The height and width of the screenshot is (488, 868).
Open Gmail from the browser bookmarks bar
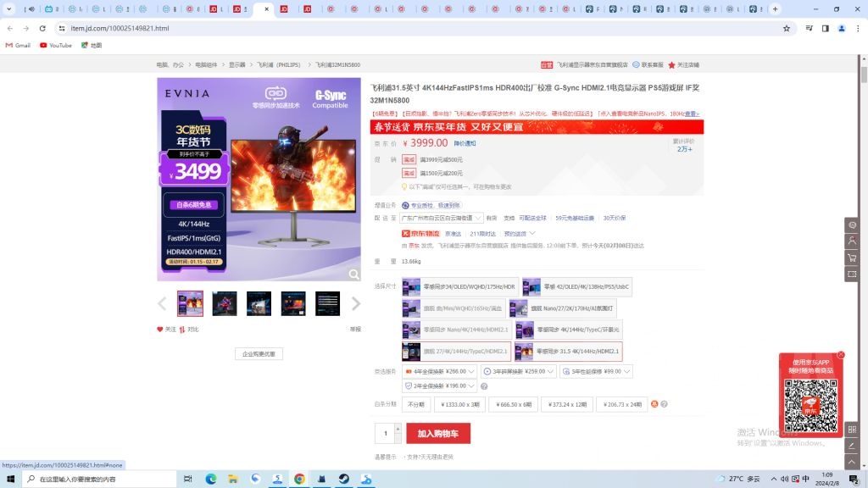coord(17,45)
